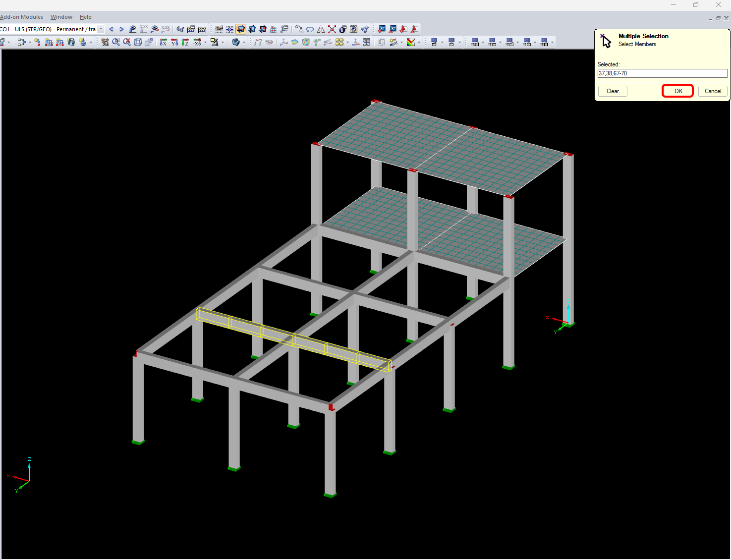The height and width of the screenshot is (560, 731).
Task: Click the rainbow surface results icon
Action: [x=294, y=42]
